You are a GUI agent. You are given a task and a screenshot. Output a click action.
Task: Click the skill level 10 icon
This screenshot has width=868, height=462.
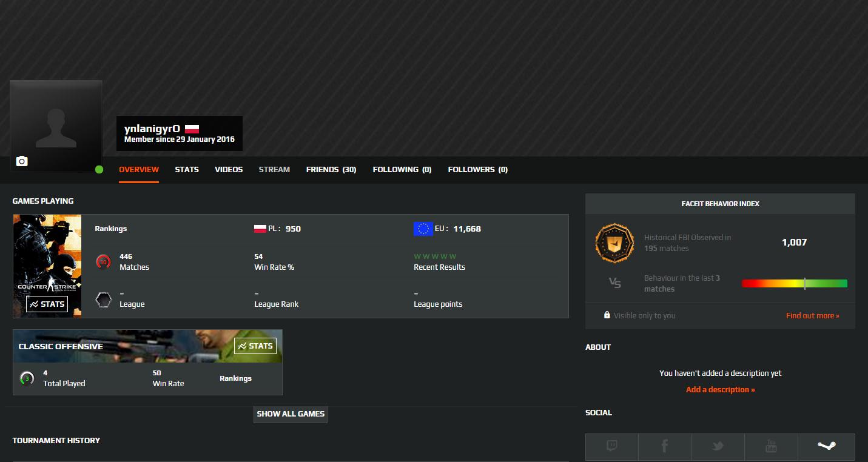(103, 262)
